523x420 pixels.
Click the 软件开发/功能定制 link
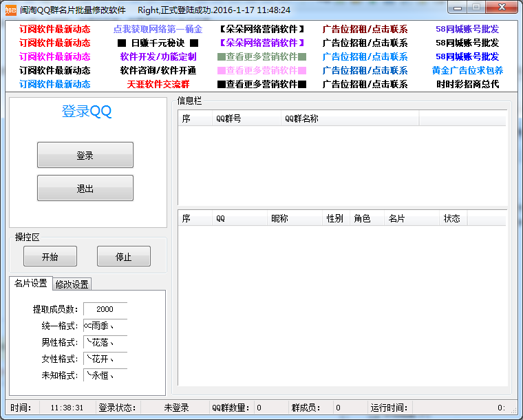point(158,56)
